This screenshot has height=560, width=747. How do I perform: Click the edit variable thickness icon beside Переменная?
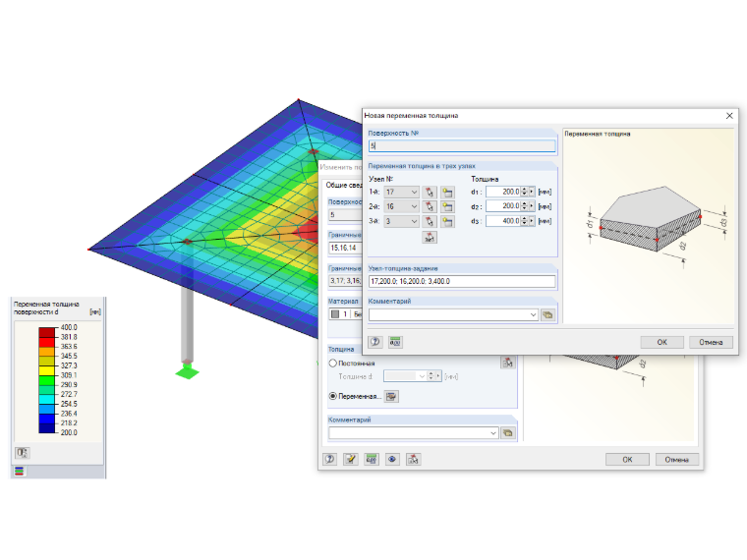pos(391,396)
